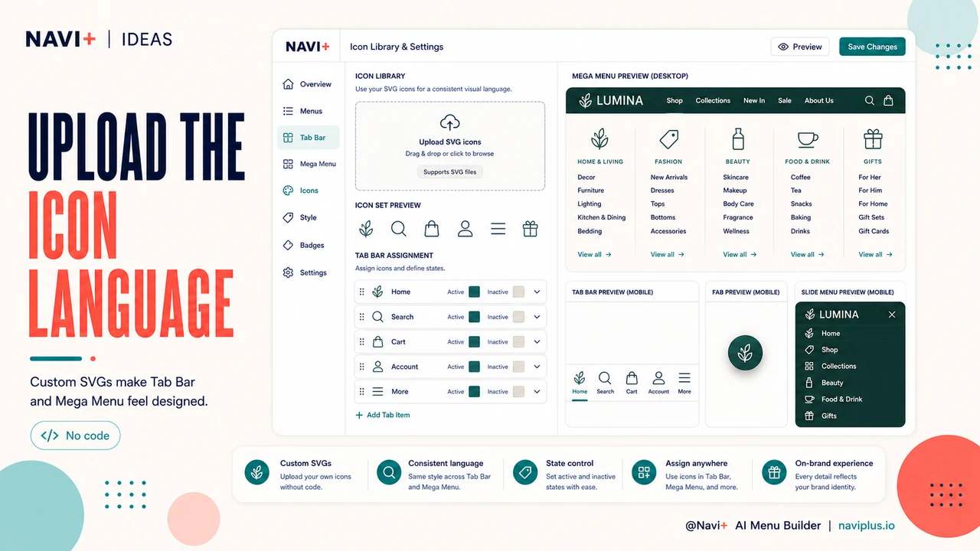The image size is (980, 551).
Task: Click the Menus list icon in sidebar
Action: (x=288, y=111)
